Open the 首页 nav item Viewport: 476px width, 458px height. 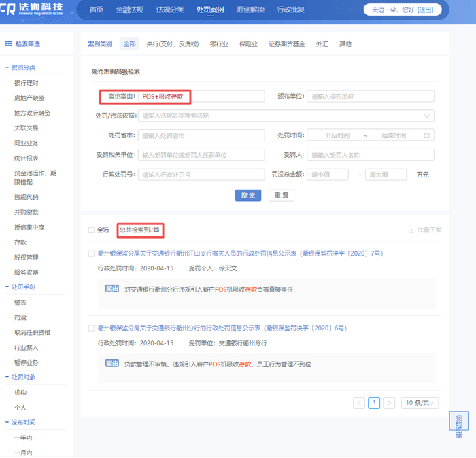click(x=97, y=10)
